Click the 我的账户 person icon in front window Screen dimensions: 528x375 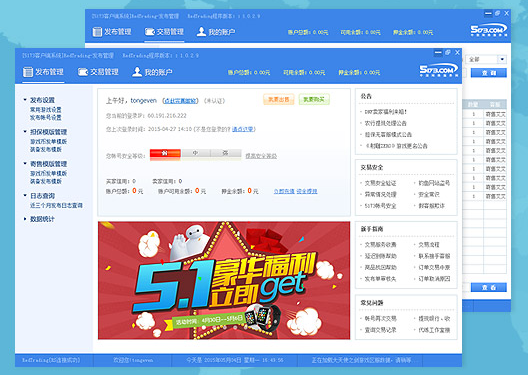[137, 72]
